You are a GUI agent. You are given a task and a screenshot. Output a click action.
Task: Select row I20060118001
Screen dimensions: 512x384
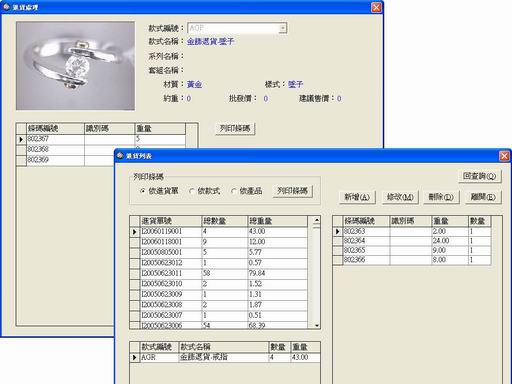click(218, 242)
